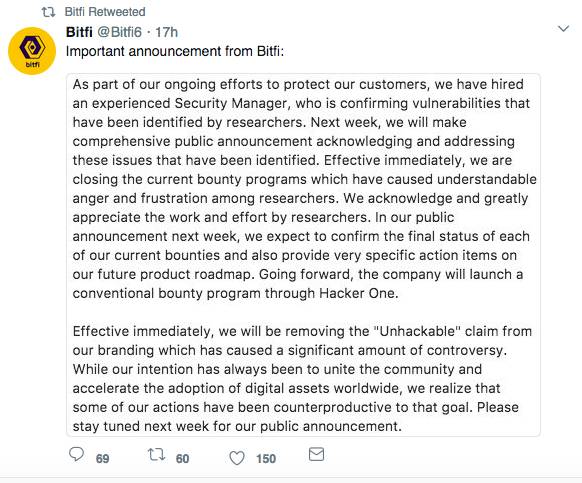Click the 'Unhackable' claim sentence in the image

(x=302, y=340)
